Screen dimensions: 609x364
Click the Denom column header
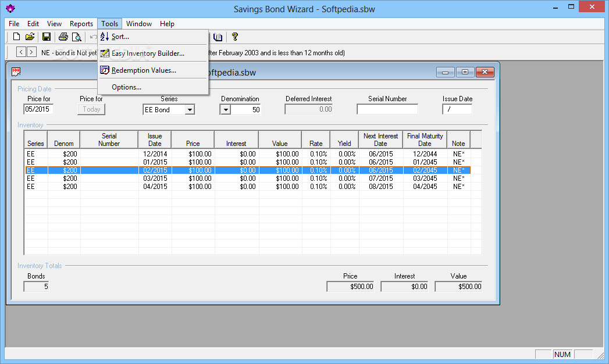coord(64,140)
